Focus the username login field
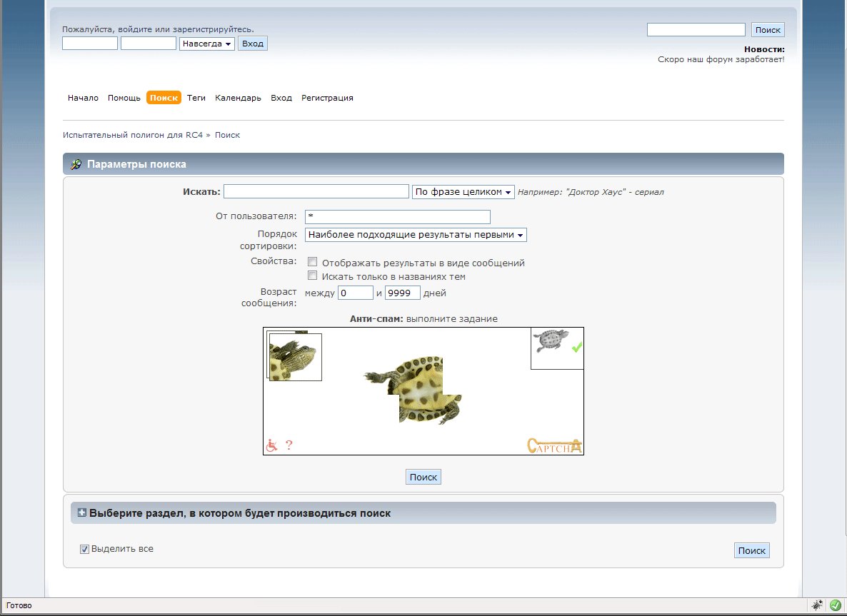This screenshot has width=847, height=616. tap(90, 44)
